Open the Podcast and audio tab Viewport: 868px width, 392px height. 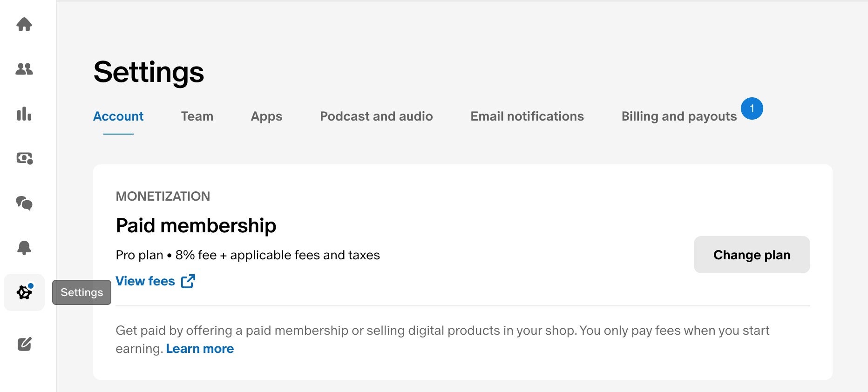[x=376, y=116]
